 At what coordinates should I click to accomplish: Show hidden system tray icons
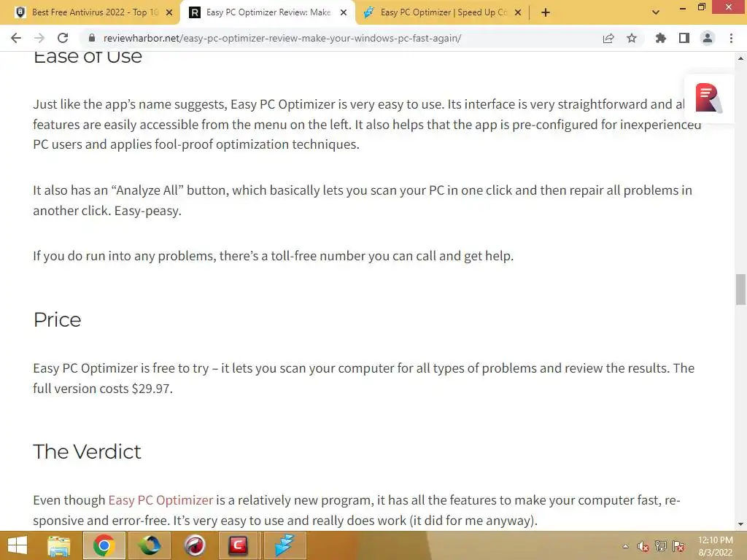click(625, 546)
